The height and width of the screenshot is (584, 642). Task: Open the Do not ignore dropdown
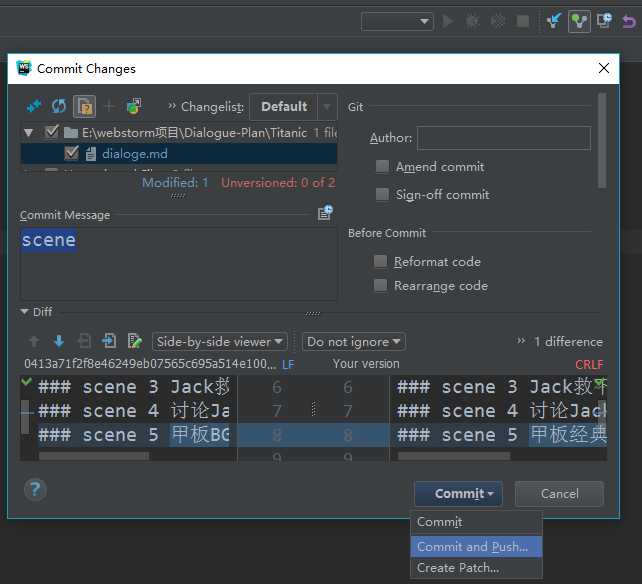click(354, 342)
